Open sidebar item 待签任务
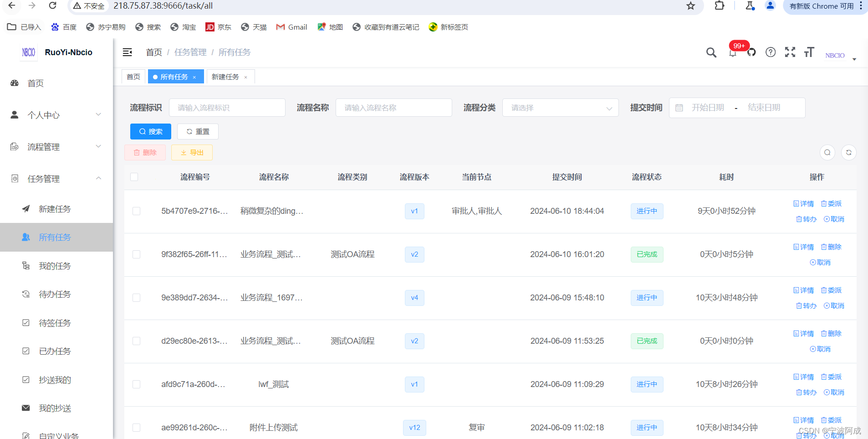The width and height of the screenshot is (868, 439). pos(56,323)
